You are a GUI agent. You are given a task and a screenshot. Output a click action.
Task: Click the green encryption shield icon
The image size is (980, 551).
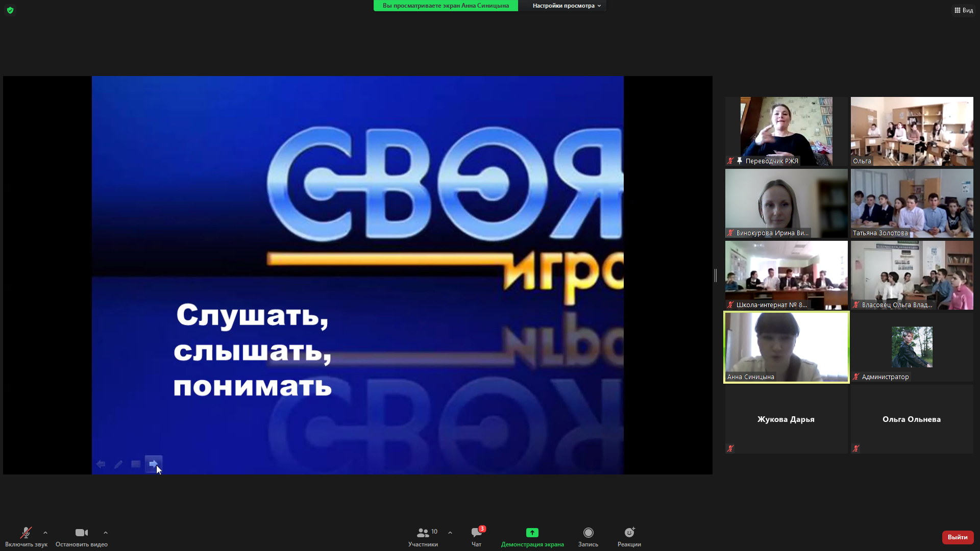click(x=10, y=10)
